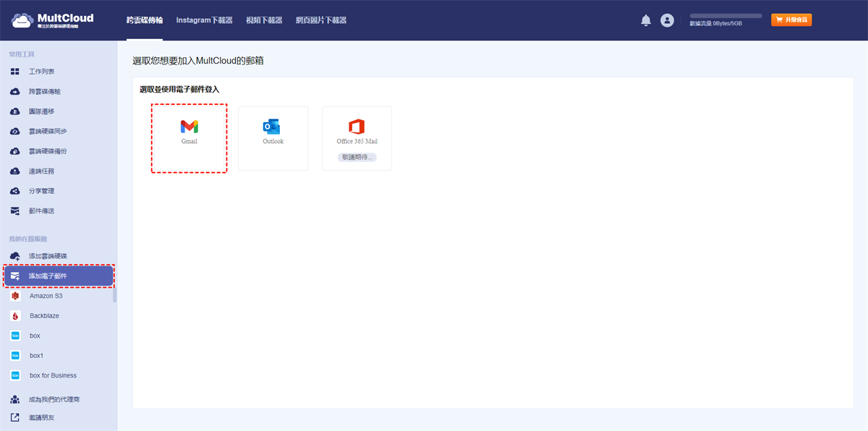This screenshot has height=431, width=868.
Task: Select the Office 365 Mail card
Action: point(357,138)
